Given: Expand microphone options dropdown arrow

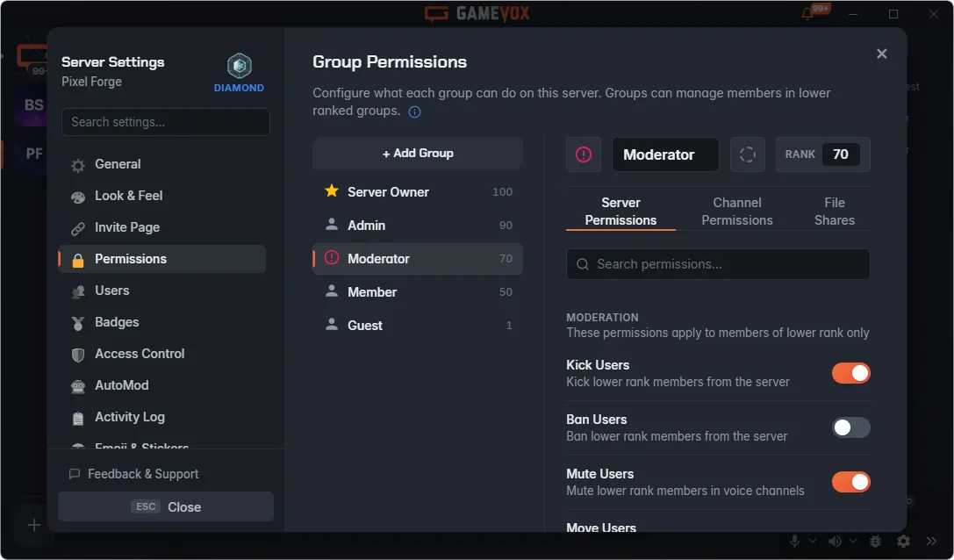Looking at the screenshot, I should pos(812,541).
